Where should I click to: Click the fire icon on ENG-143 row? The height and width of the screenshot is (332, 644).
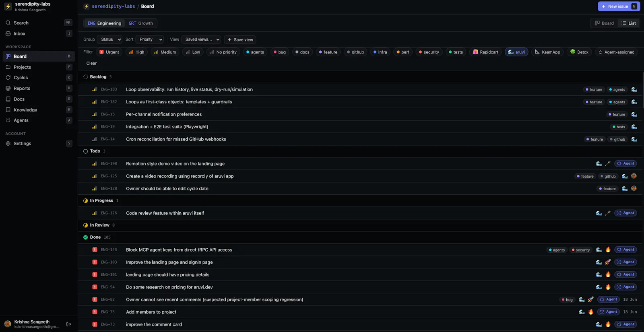608,250
